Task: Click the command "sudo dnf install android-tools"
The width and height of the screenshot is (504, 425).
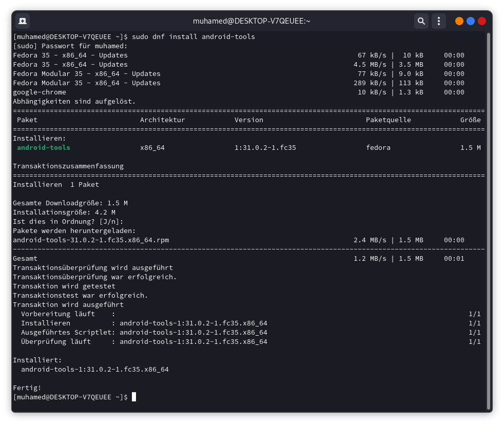Action: pyautogui.click(x=193, y=37)
